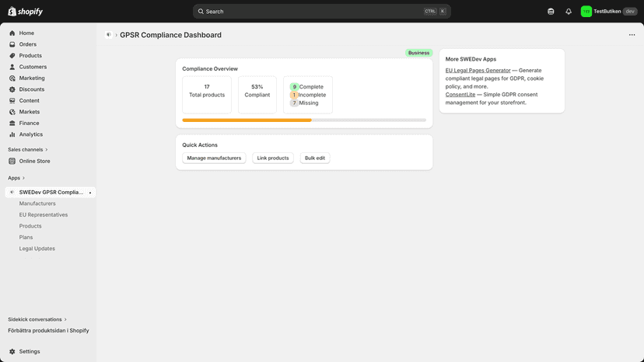Expand the Sales channels section
644x362 pixels.
[27, 149]
